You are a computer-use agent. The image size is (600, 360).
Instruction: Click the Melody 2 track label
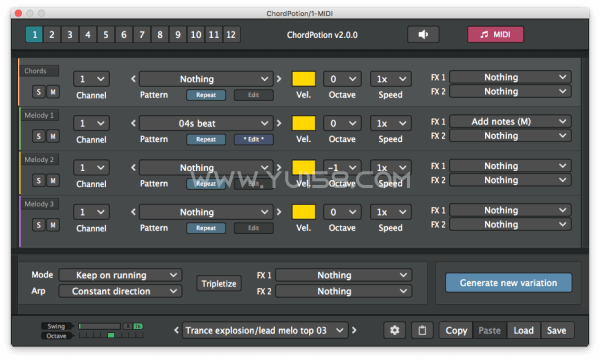39,160
